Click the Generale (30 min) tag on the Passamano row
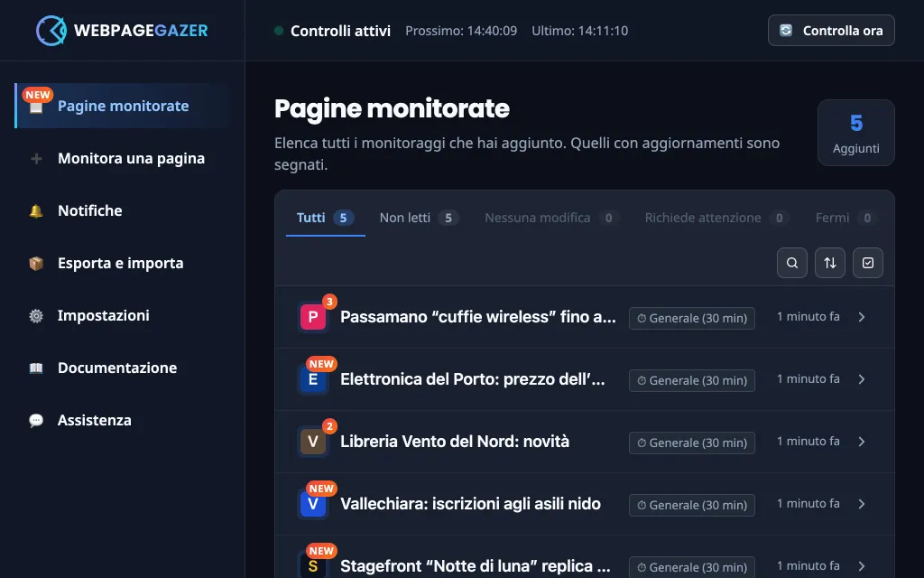The width and height of the screenshot is (924, 578). click(x=692, y=319)
